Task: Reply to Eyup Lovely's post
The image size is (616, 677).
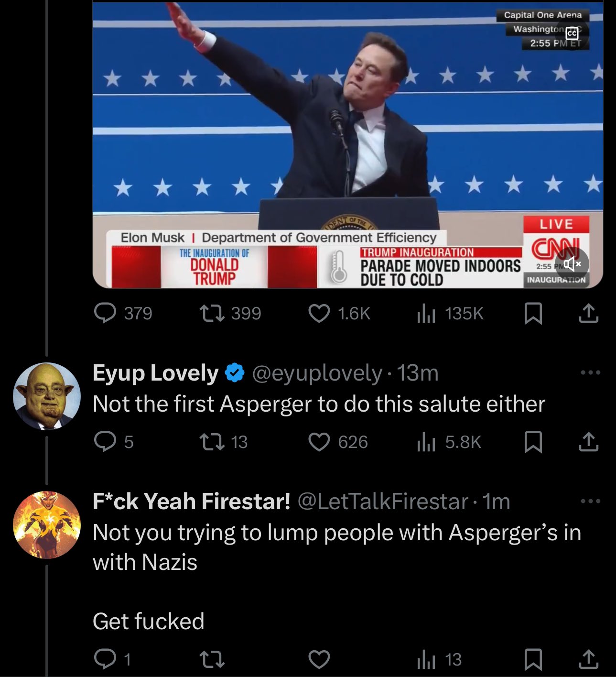Action: click(x=105, y=442)
